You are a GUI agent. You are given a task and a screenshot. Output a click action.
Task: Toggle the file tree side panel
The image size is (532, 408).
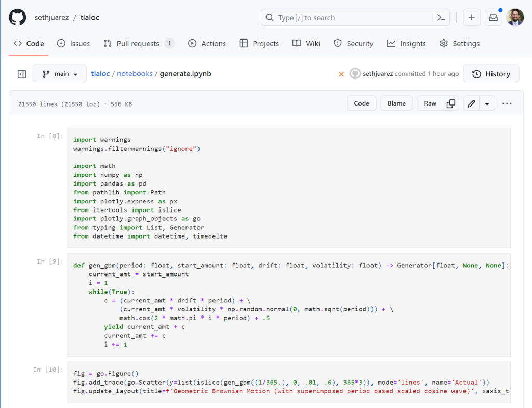[22, 74]
